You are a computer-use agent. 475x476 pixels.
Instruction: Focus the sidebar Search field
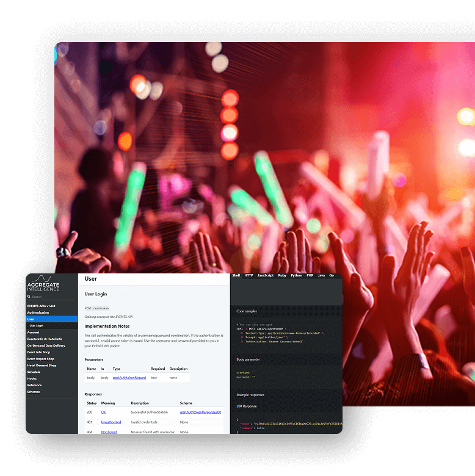click(x=53, y=297)
